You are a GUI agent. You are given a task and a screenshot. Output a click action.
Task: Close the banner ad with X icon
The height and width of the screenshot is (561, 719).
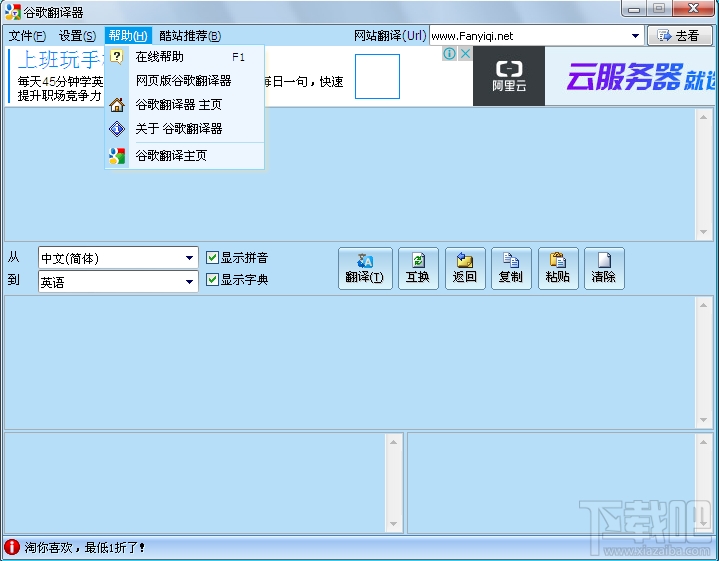tap(465, 54)
